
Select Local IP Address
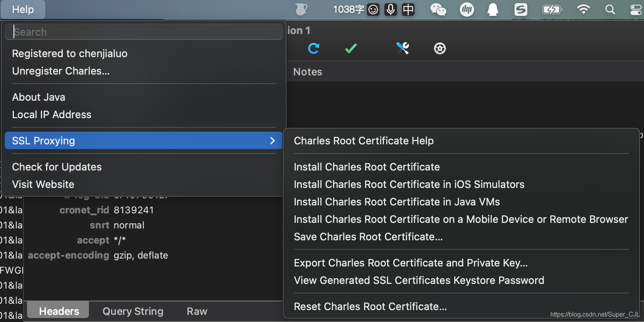tap(144, 115)
